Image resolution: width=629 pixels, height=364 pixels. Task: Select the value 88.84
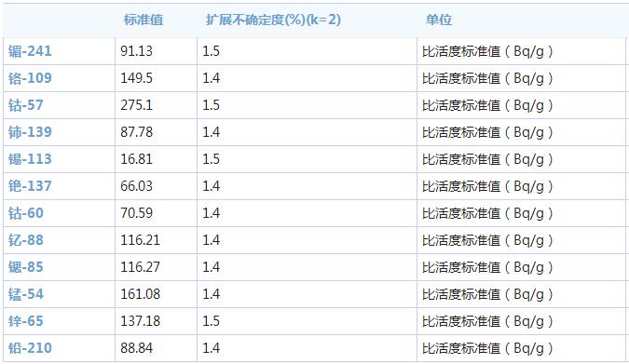(136, 348)
